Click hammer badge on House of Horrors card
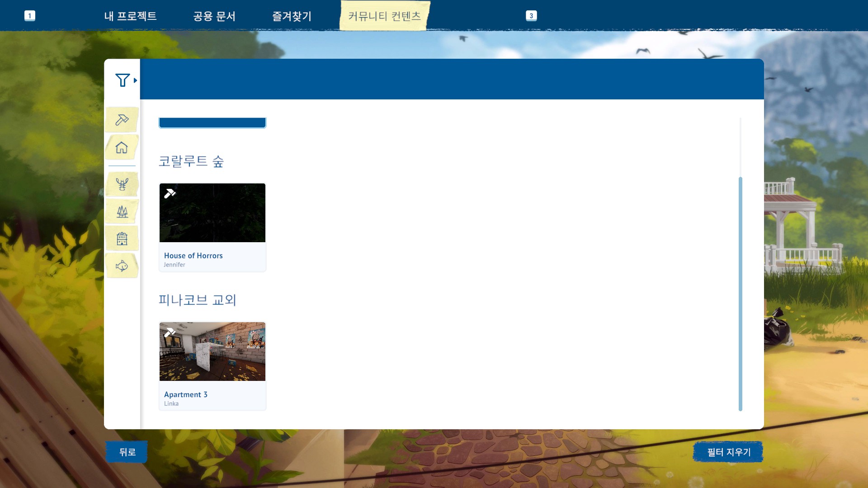 170,193
